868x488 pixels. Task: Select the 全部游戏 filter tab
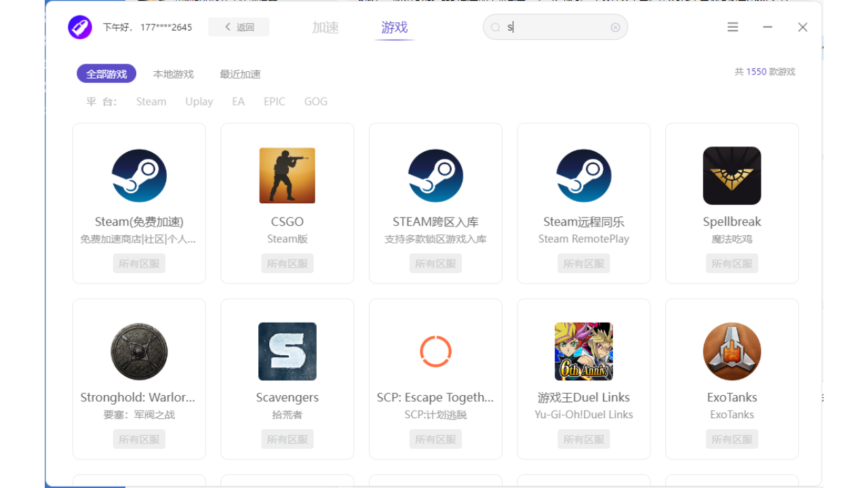point(106,74)
